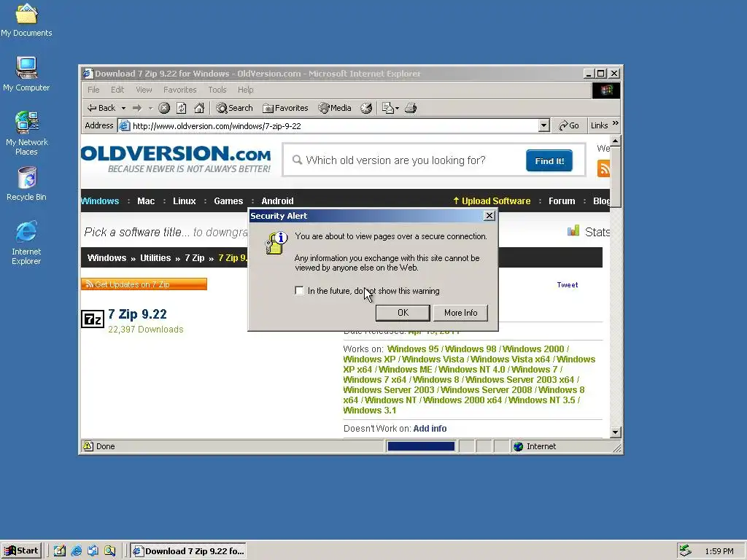Open the Back history dropdown arrow
Viewport: 747px width, 560px height.
123,108
